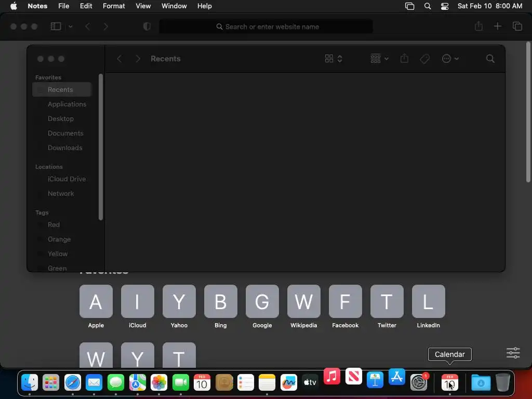Screen dimensions: 532x399
Task: Select Desktop in the sidebar
Action: (x=62, y=119)
